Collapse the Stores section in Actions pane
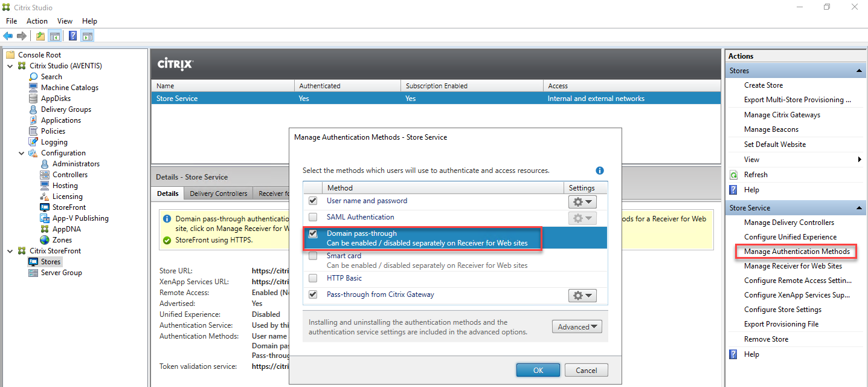Viewport: 868px width, 387px height. (x=858, y=71)
